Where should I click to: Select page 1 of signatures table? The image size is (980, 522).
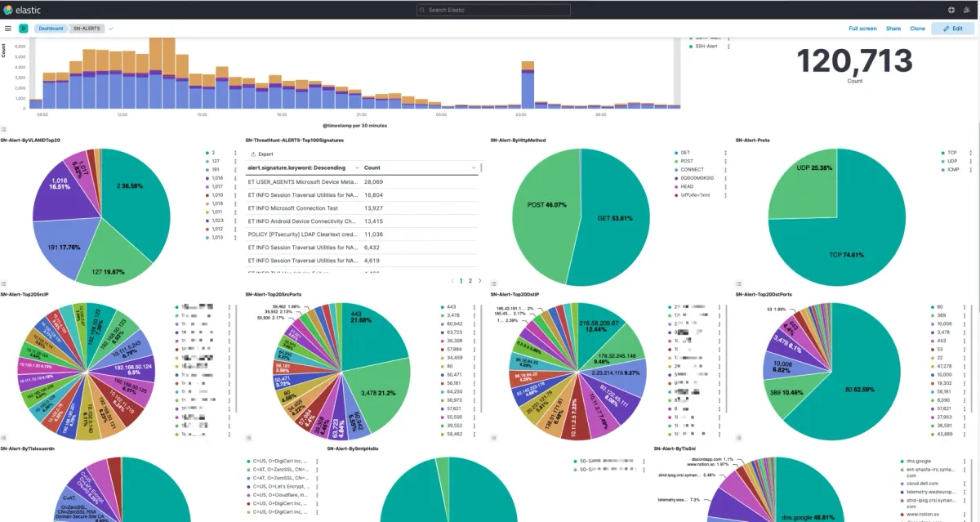pyautogui.click(x=461, y=280)
